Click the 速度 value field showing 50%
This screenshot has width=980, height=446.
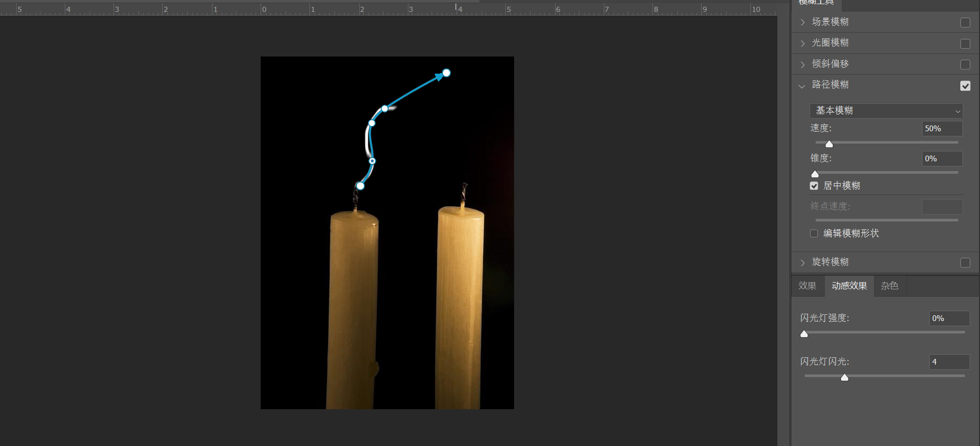(x=942, y=129)
